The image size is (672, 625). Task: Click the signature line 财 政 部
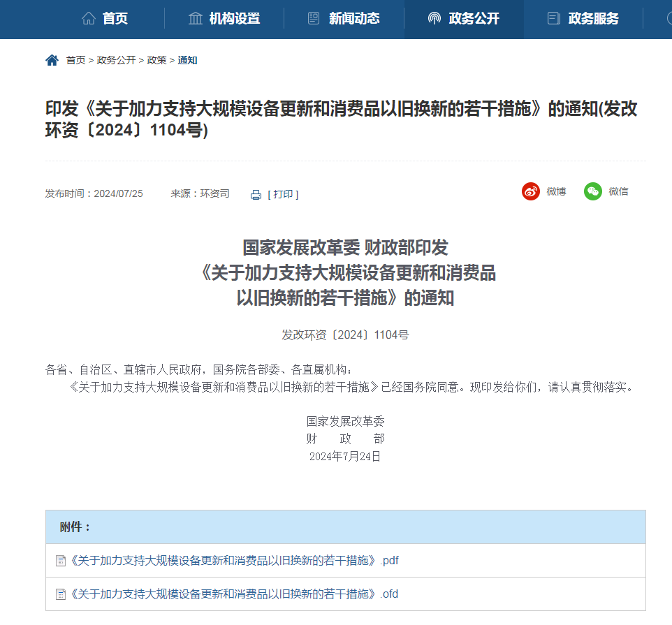coord(345,439)
